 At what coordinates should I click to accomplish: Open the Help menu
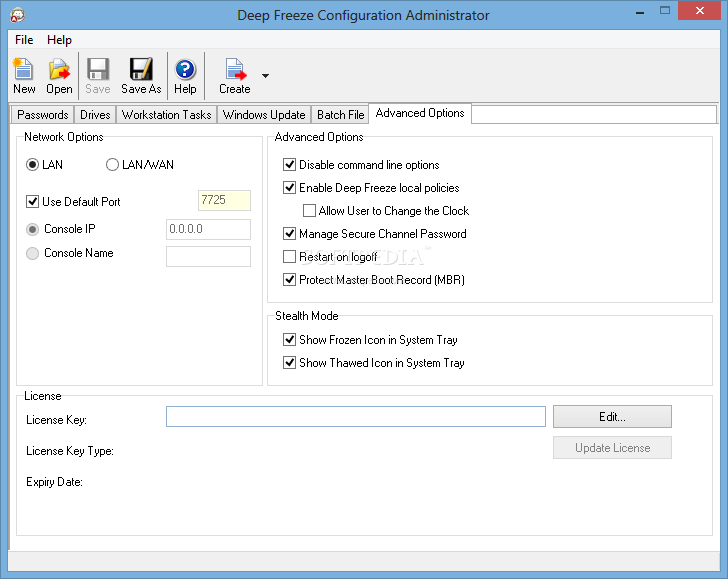59,40
